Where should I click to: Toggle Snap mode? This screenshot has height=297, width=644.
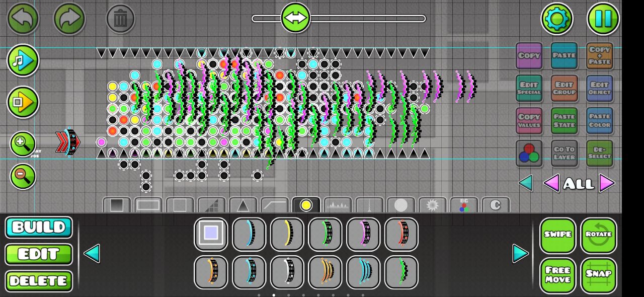(x=599, y=275)
